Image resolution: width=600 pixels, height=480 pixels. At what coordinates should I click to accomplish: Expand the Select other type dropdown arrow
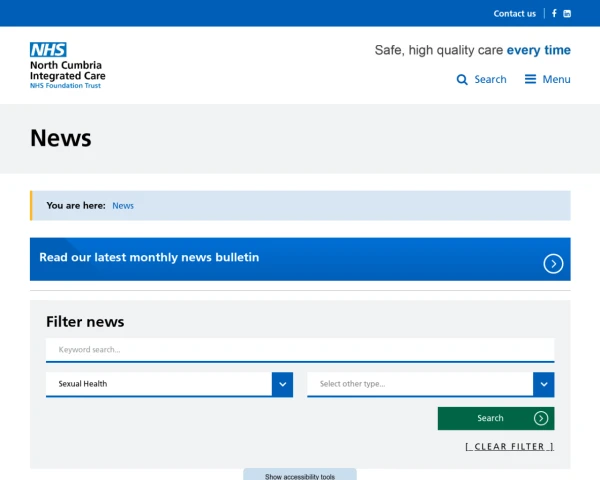[544, 384]
